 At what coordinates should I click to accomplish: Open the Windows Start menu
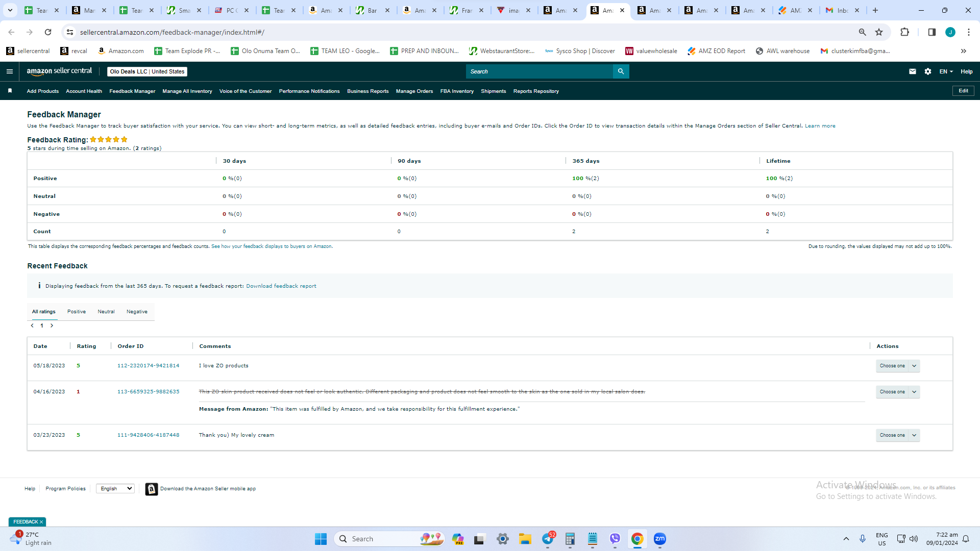321,539
